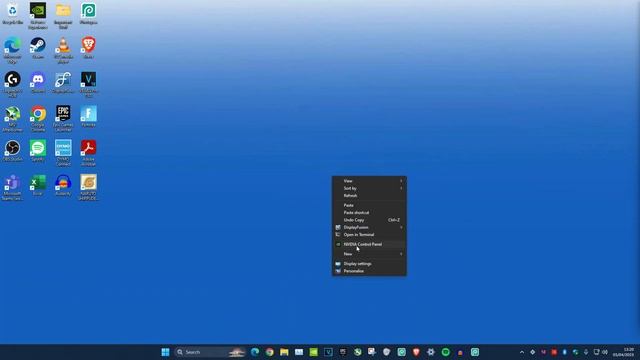Select Undo Copy in the context menu
The image size is (640, 360).
[369, 220]
